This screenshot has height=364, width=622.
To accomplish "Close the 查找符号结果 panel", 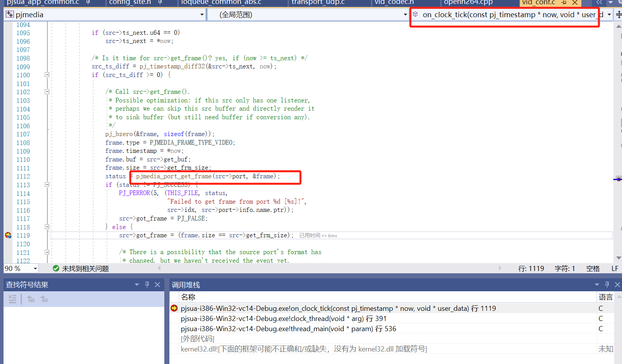I will [x=157, y=285].
